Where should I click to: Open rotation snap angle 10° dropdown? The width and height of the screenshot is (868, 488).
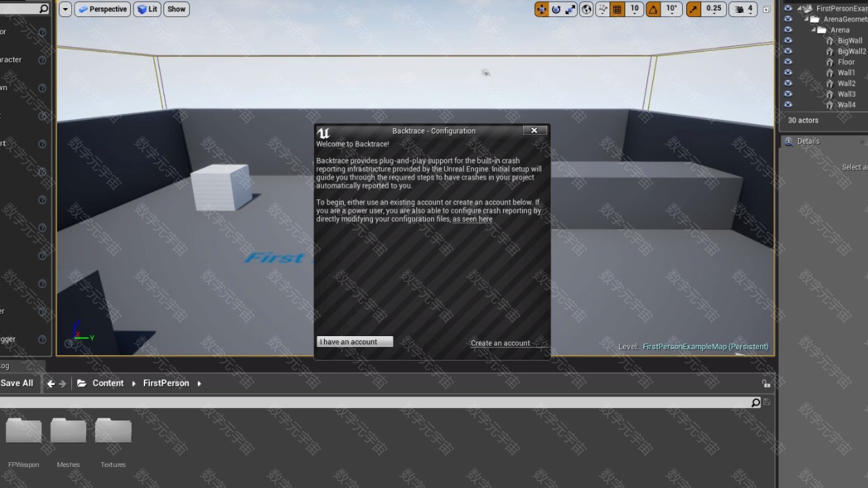[671, 9]
